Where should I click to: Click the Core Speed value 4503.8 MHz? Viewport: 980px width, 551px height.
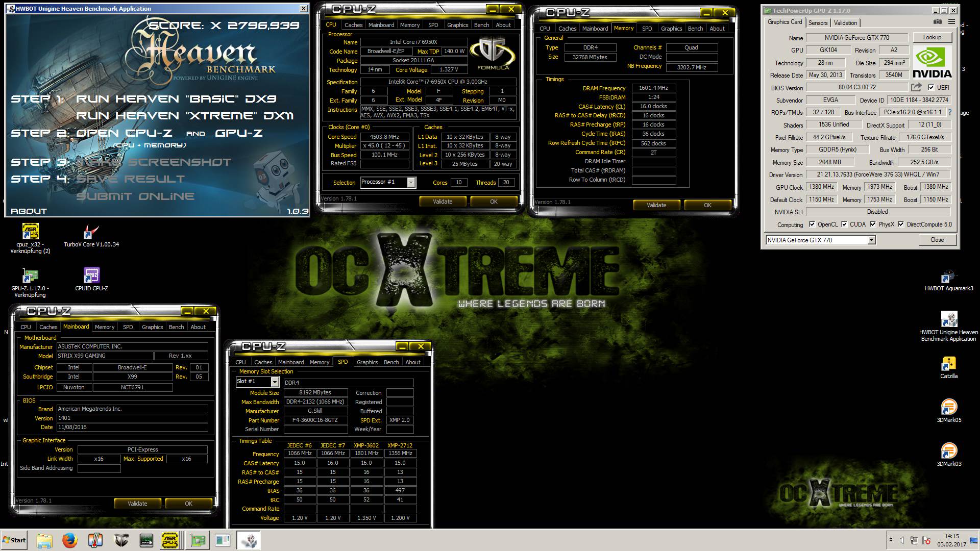[x=384, y=137]
